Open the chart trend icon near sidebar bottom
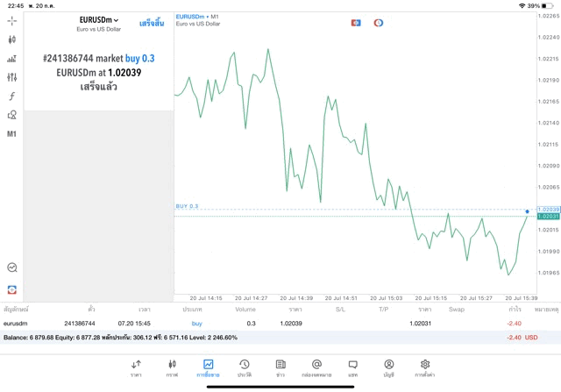 pyautogui.click(x=12, y=267)
